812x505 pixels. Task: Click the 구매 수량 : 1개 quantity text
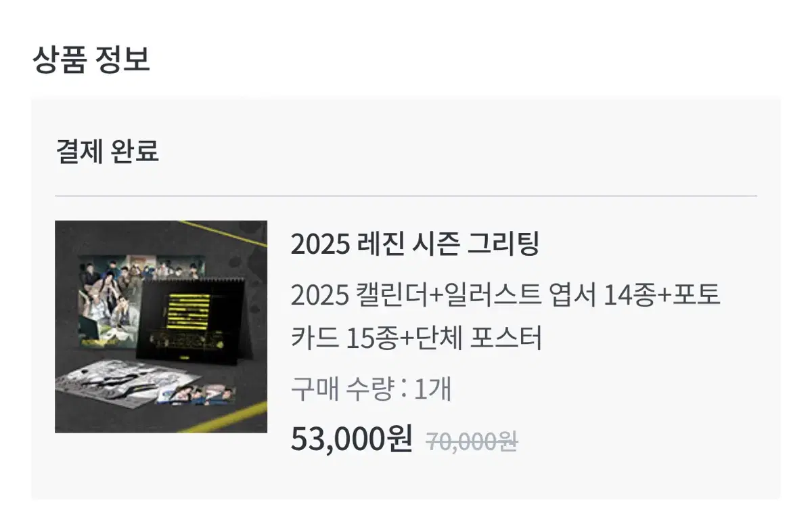pyautogui.click(x=371, y=389)
